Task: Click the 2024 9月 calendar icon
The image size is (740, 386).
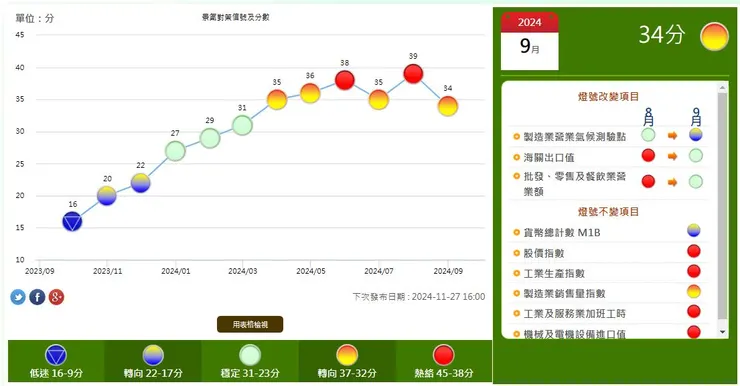Action: click(530, 42)
